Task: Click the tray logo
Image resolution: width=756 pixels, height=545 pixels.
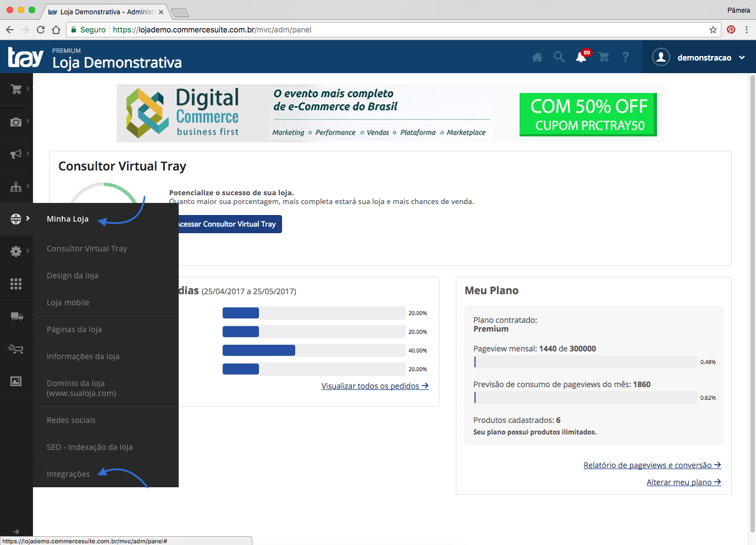Action: click(x=25, y=57)
